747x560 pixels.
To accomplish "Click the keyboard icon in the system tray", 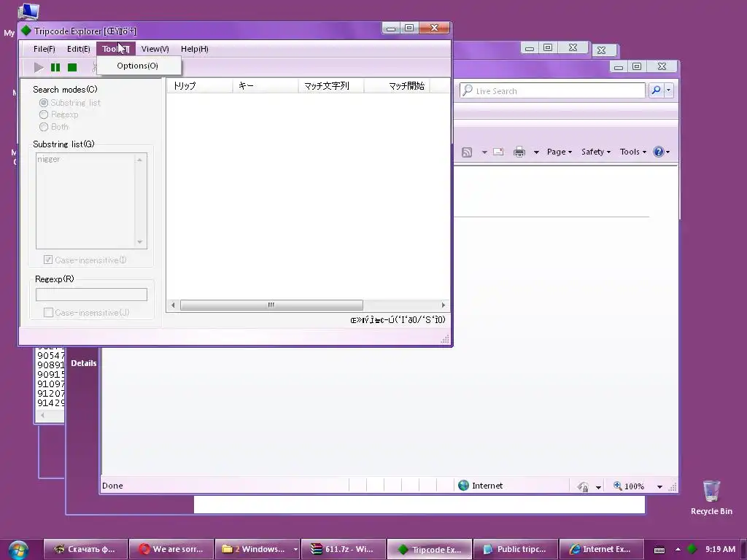I will 659,550.
